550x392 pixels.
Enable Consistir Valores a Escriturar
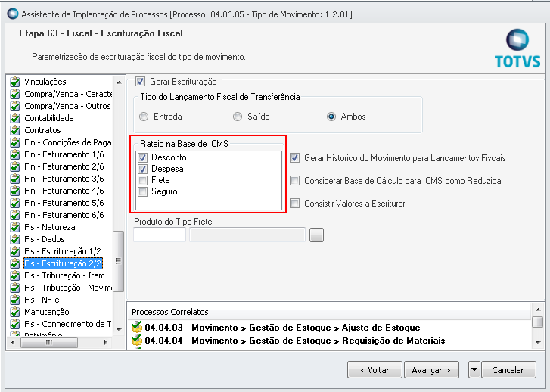pyautogui.click(x=294, y=204)
